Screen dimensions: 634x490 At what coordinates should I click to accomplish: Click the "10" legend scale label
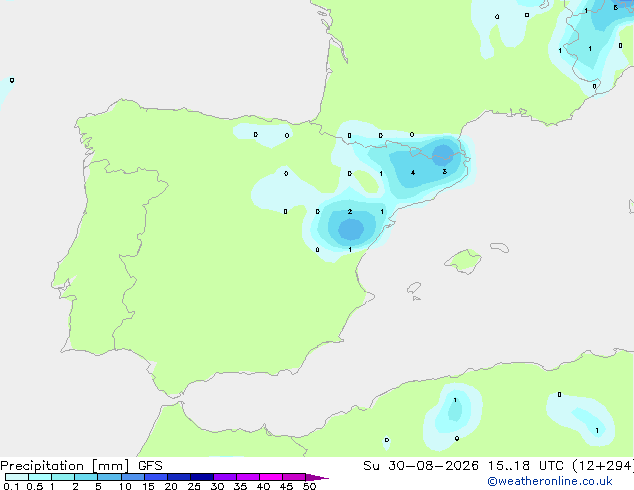coord(125,486)
